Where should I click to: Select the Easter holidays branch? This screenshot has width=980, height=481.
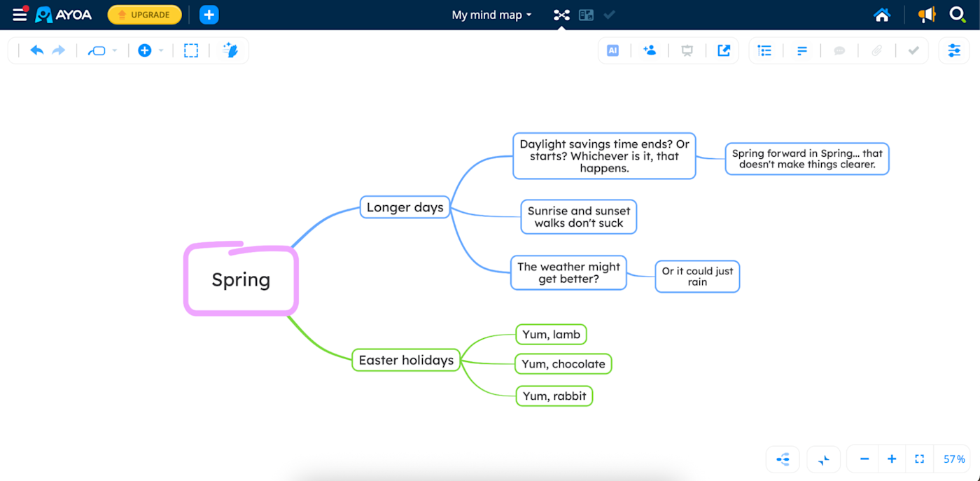406,360
